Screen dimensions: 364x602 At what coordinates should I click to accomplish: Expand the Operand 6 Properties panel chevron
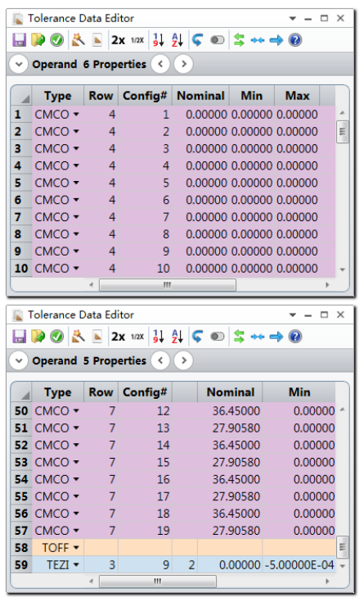[19, 64]
